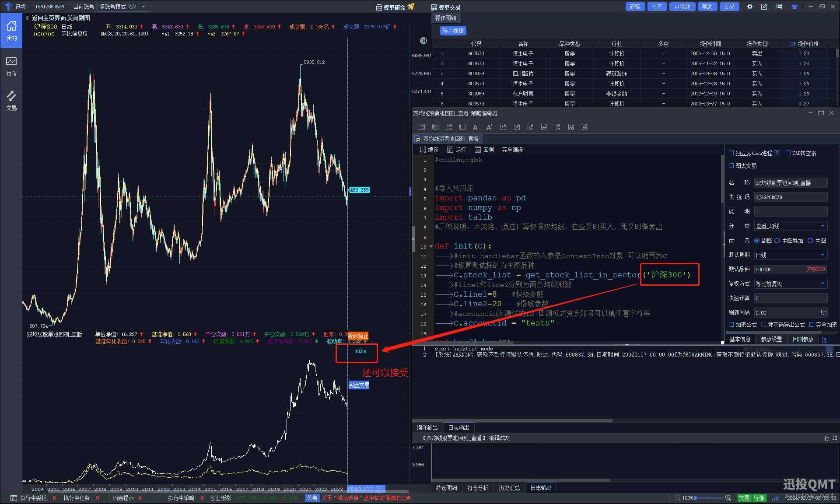
Task: Click the redo document icon in editor toolbar
Action: tap(517, 127)
